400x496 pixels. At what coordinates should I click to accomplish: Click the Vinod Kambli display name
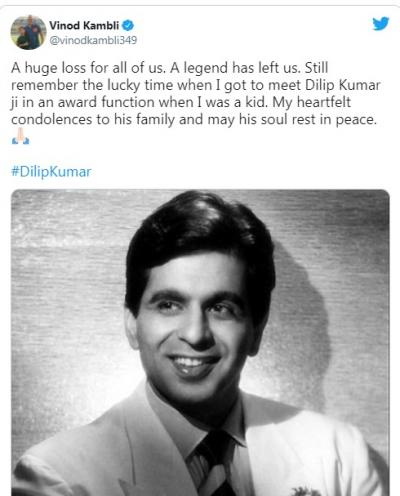[84, 25]
